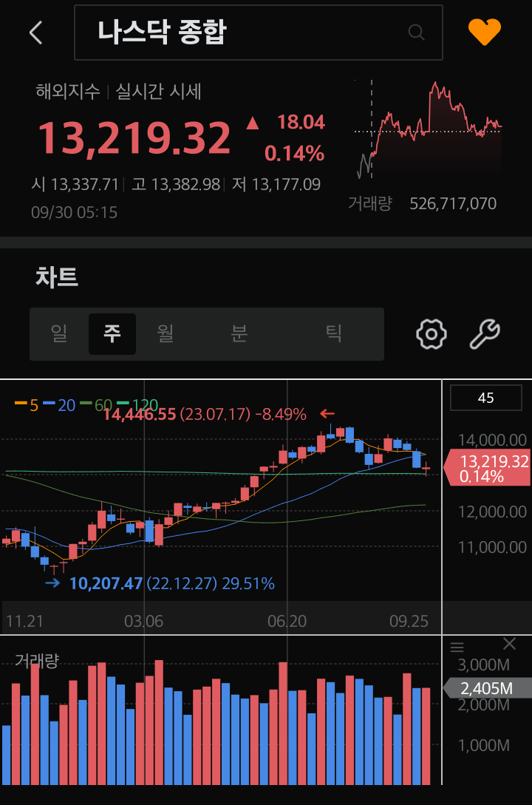The image size is (532, 805).
Task: Tap the open price 시 13,337.71
Action: (75, 184)
